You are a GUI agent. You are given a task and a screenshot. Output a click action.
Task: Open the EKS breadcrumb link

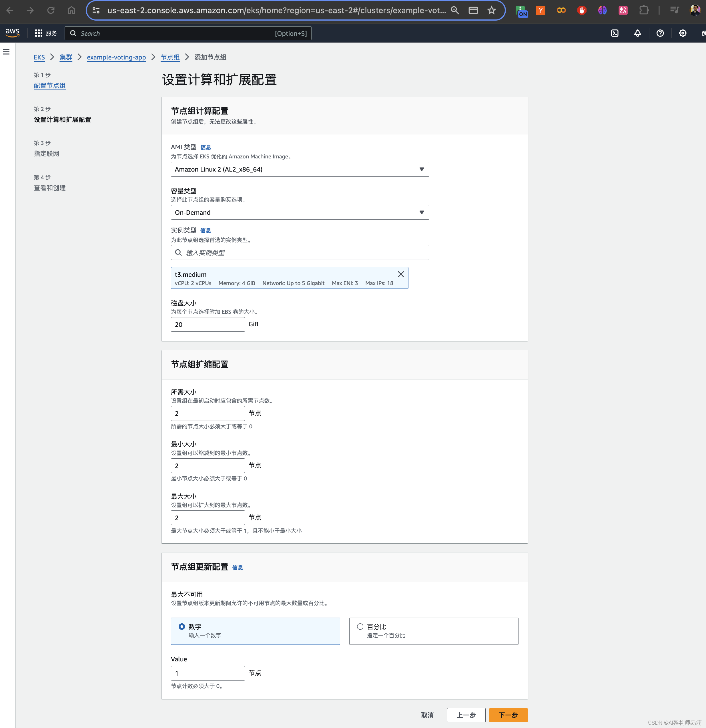click(x=39, y=57)
